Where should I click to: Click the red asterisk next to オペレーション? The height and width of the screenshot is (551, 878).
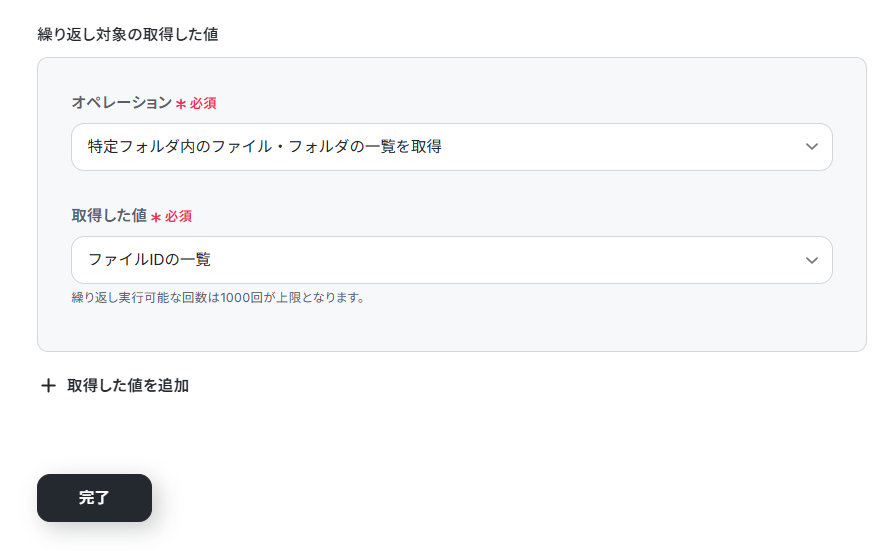coord(181,104)
